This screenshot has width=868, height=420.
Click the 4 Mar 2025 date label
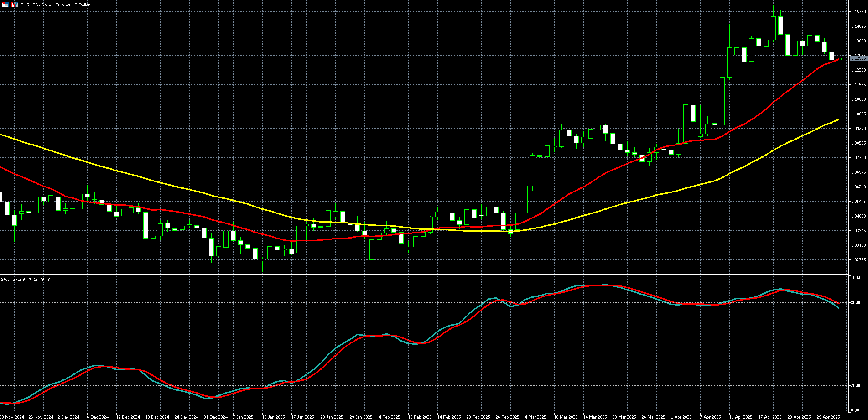tap(535, 417)
